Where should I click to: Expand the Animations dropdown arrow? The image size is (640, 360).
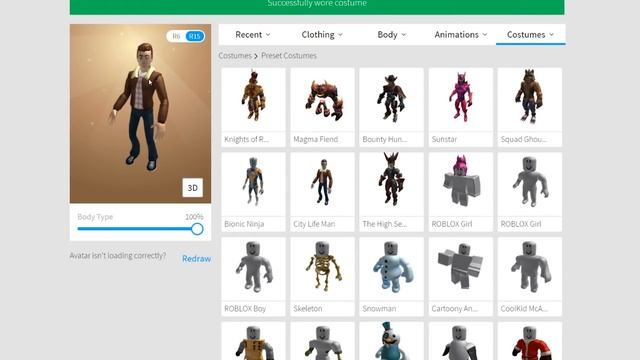point(485,35)
